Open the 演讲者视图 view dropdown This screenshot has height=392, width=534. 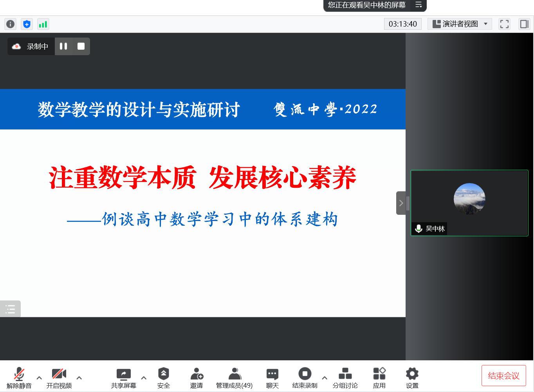coord(460,24)
